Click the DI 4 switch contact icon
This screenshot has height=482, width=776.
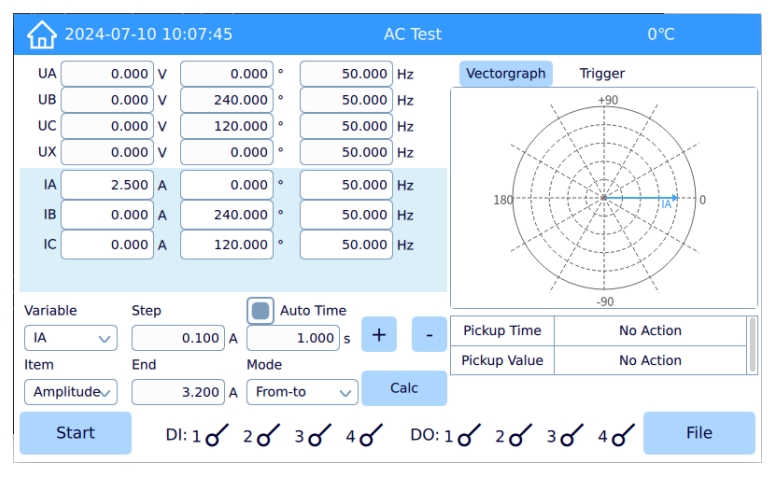(371, 434)
